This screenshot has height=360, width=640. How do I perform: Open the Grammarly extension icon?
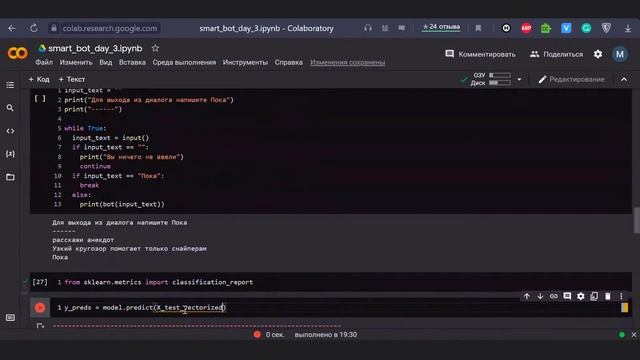pyautogui.click(x=586, y=28)
